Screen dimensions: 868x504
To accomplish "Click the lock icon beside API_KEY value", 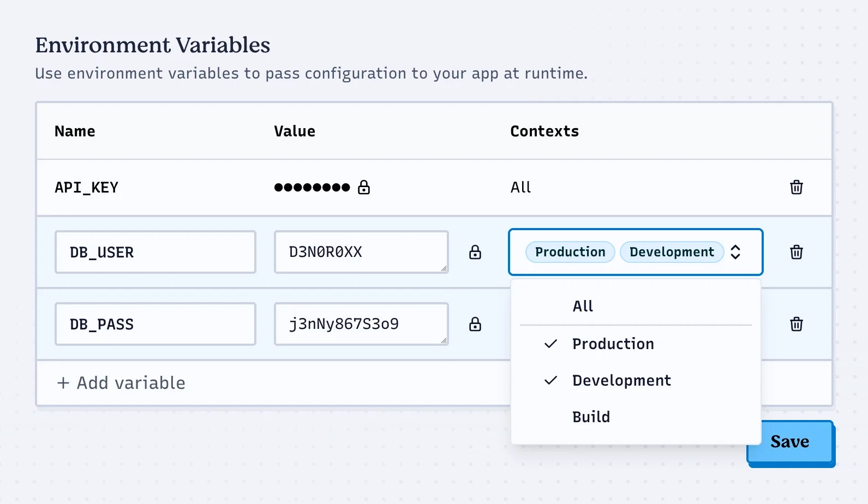I will pyautogui.click(x=364, y=188).
